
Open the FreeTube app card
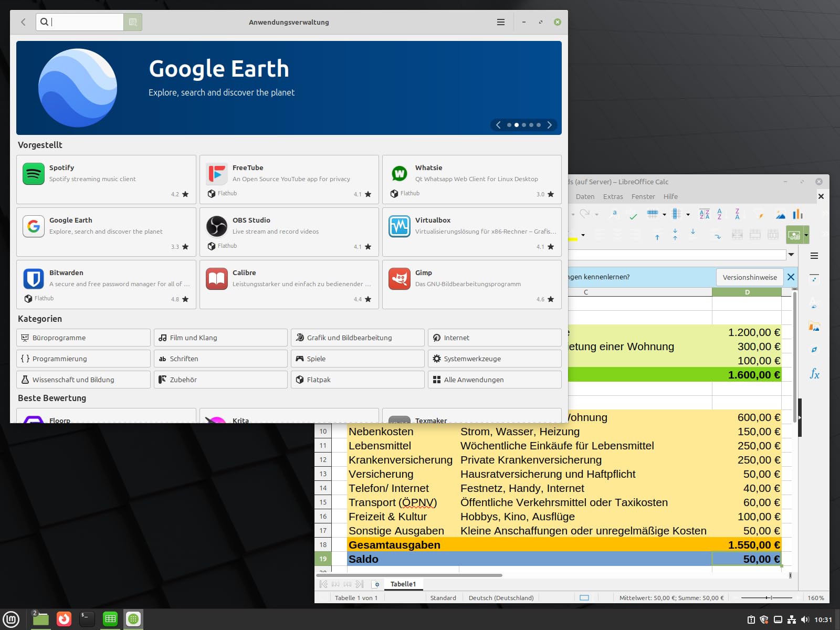tap(289, 180)
